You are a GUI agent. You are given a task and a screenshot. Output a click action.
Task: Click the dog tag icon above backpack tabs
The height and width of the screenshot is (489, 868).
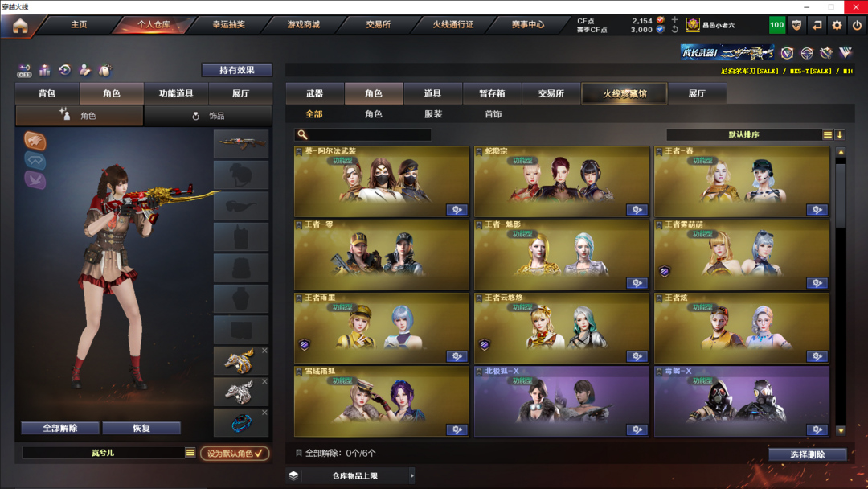tap(104, 70)
